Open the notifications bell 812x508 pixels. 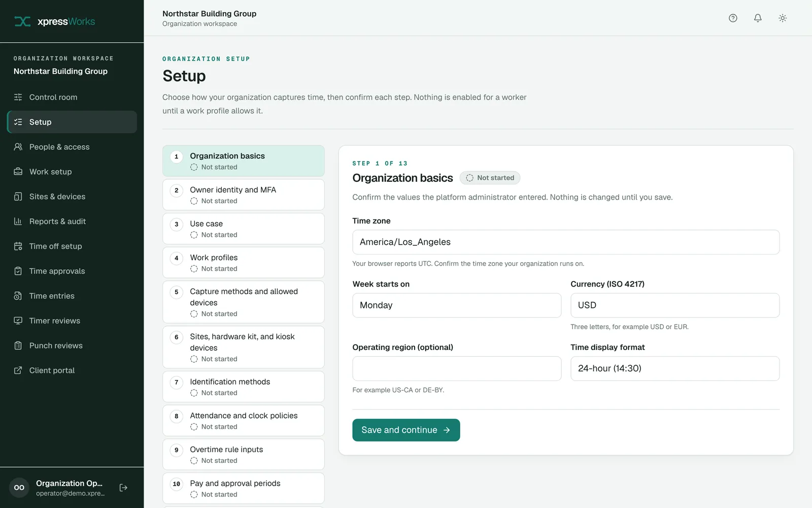pyautogui.click(x=758, y=18)
